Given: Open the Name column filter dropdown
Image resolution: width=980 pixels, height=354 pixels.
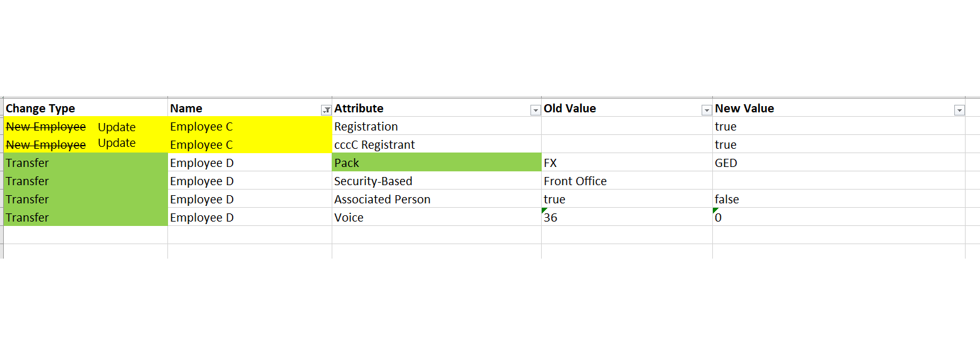Looking at the screenshot, I should (326, 110).
